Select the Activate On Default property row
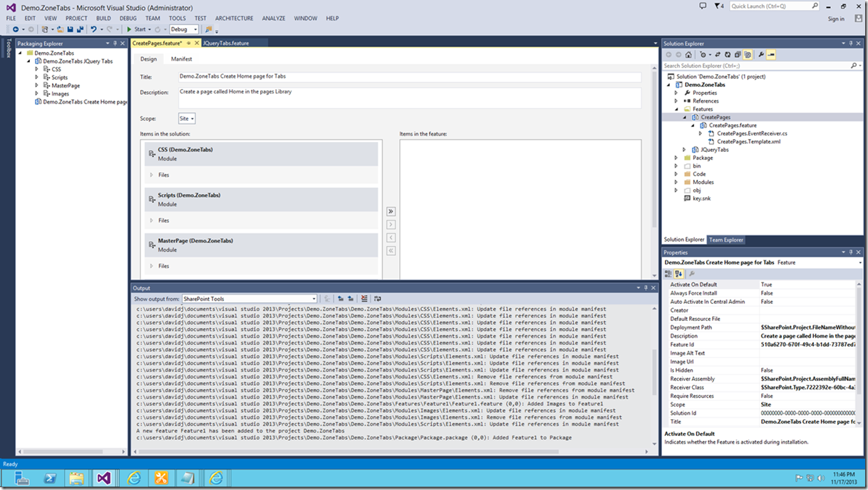 pos(762,285)
